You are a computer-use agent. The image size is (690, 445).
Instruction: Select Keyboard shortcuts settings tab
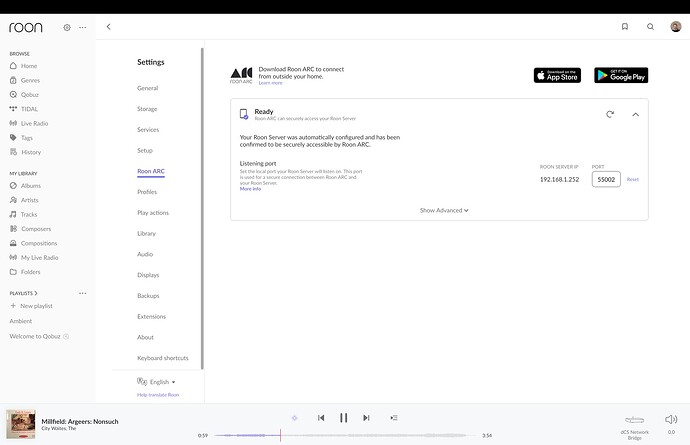point(163,358)
